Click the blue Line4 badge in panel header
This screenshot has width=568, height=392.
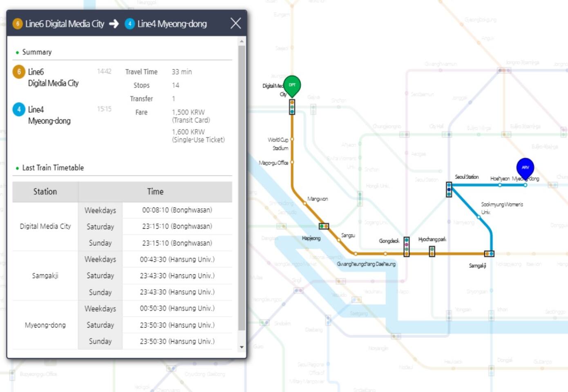click(x=130, y=24)
